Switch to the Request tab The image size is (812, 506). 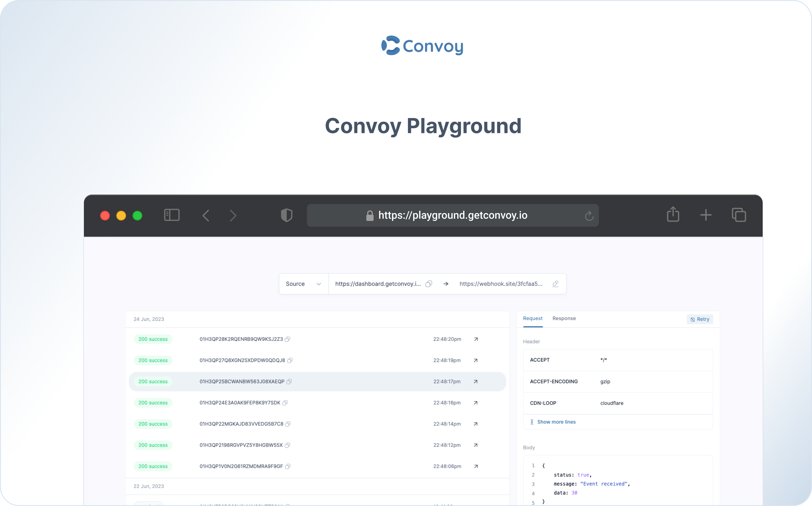coord(533,318)
